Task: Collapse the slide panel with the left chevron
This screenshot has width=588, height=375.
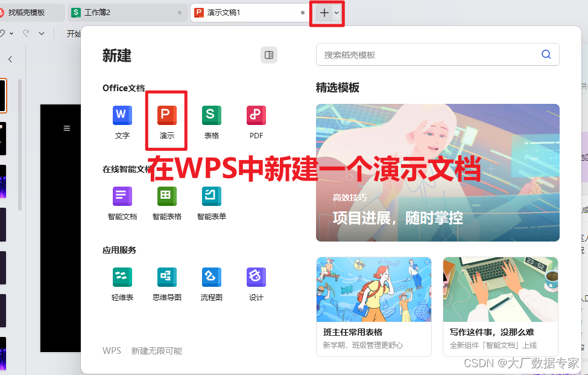Action: 10,59
